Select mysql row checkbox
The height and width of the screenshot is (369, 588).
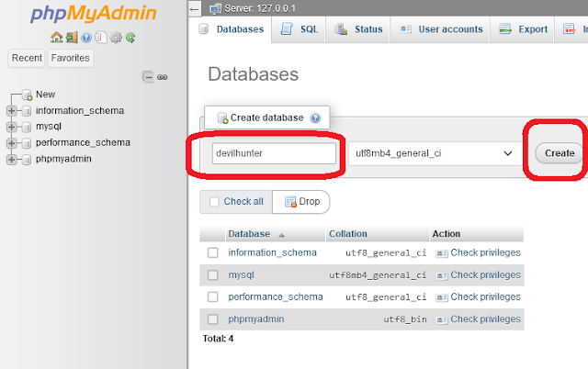click(212, 275)
